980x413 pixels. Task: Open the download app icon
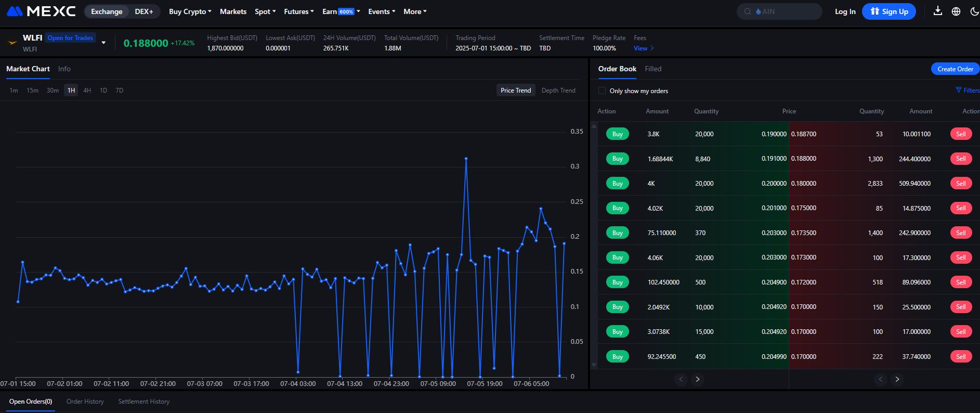pos(938,11)
